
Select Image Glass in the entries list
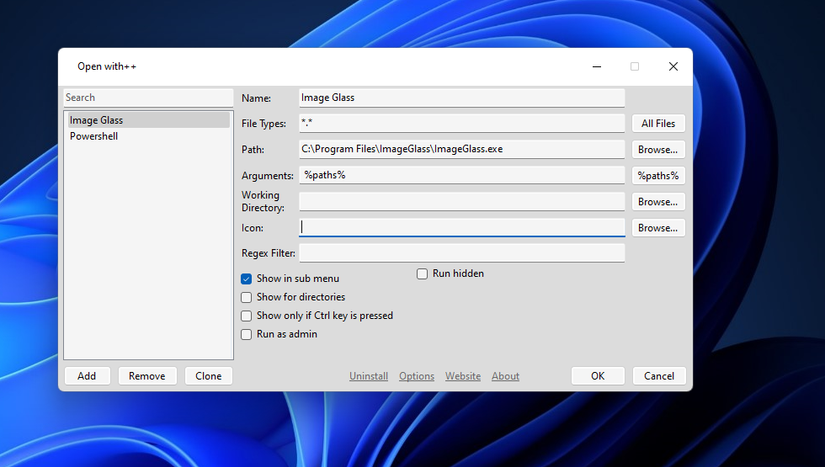[149, 120]
